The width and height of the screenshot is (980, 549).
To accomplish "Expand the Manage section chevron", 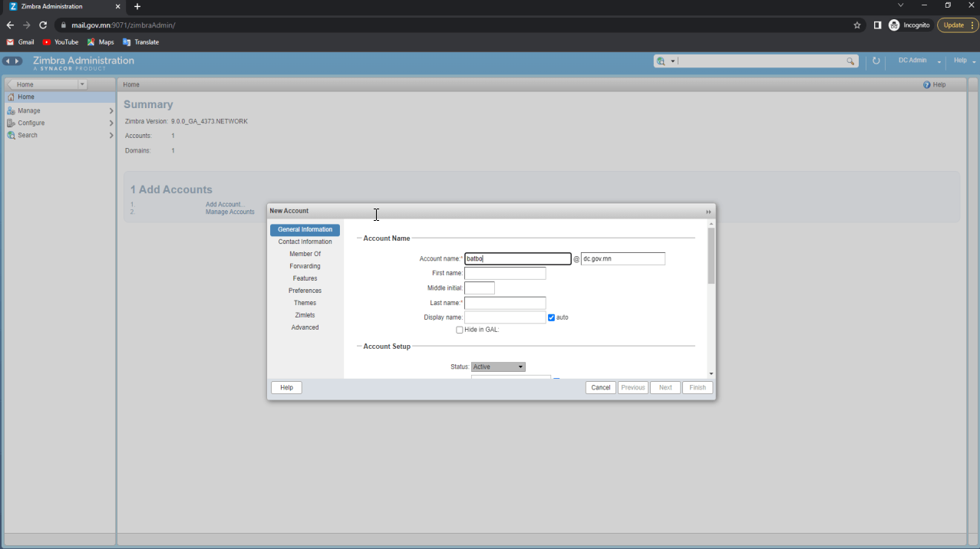I will (111, 111).
